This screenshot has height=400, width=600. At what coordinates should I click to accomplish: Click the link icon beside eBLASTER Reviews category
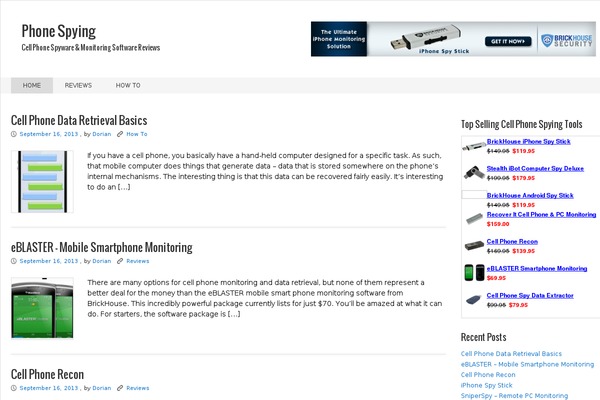pyautogui.click(x=120, y=261)
